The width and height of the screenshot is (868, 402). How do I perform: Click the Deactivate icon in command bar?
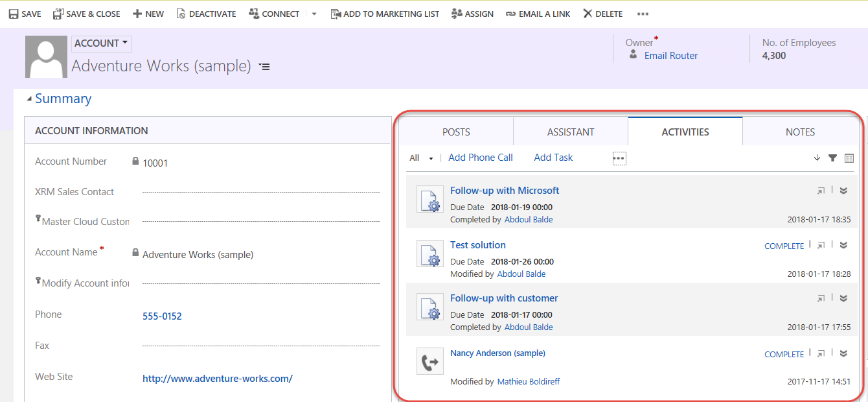point(181,14)
